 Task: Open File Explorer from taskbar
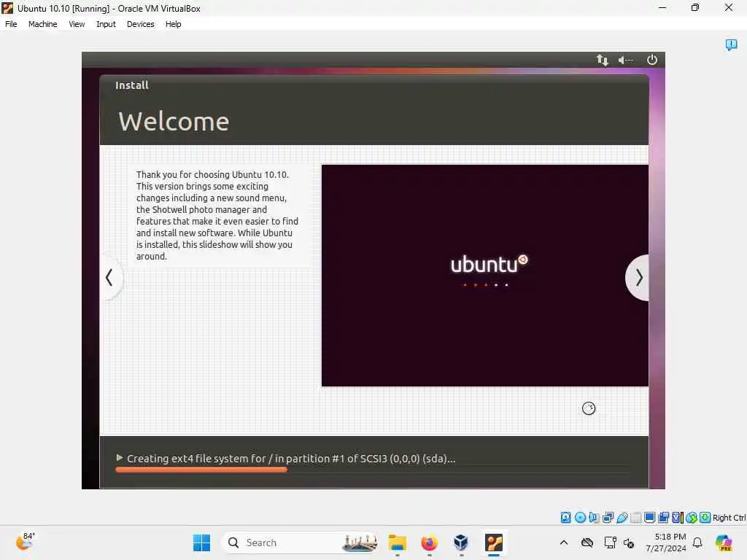point(397,542)
